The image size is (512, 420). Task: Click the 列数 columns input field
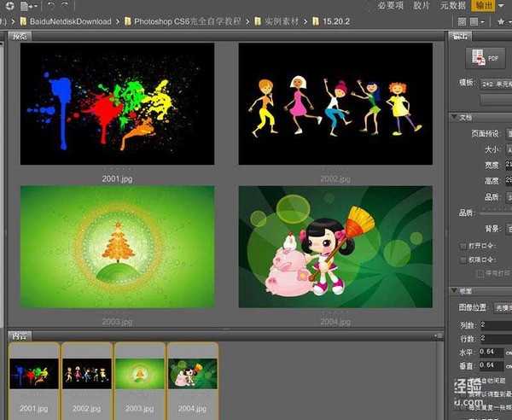[495, 325]
